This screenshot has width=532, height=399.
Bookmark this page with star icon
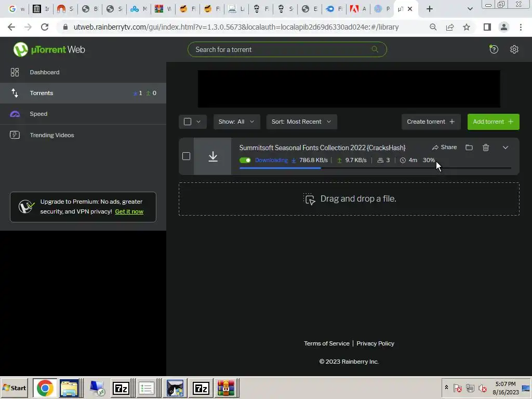467,27
